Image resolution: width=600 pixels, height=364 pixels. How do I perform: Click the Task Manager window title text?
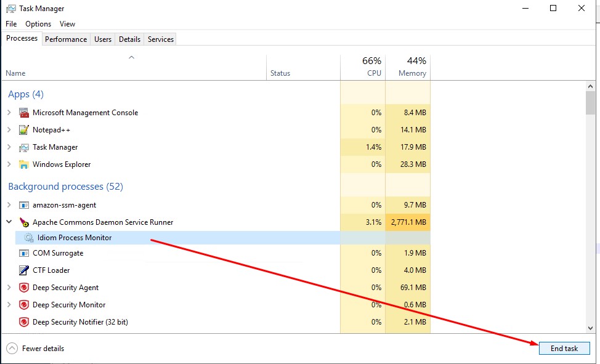42,9
